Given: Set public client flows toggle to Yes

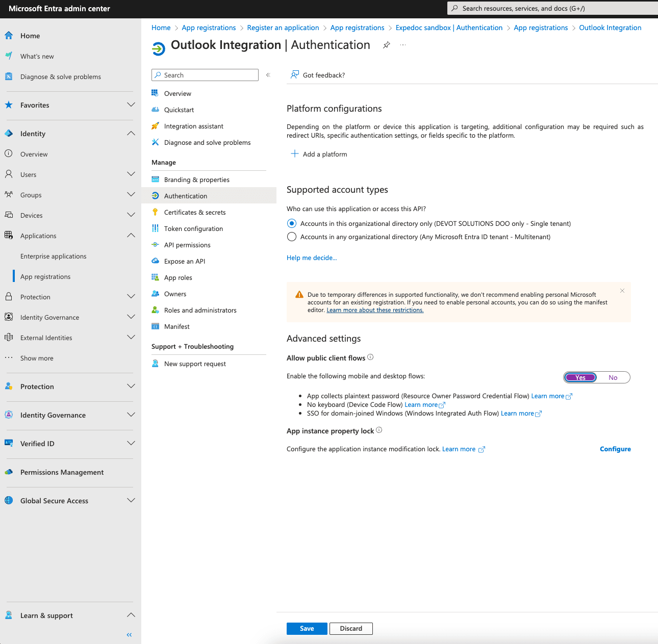Looking at the screenshot, I should 580,377.
